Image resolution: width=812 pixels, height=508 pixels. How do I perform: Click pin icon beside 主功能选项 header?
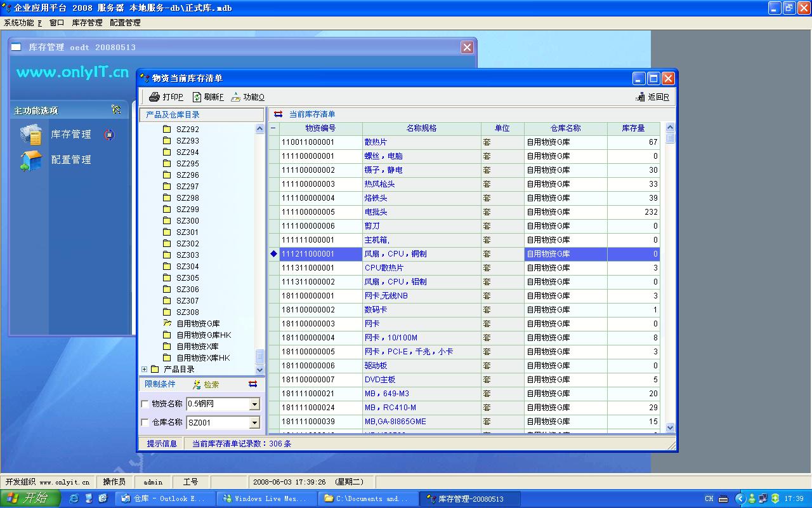point(116,110)
